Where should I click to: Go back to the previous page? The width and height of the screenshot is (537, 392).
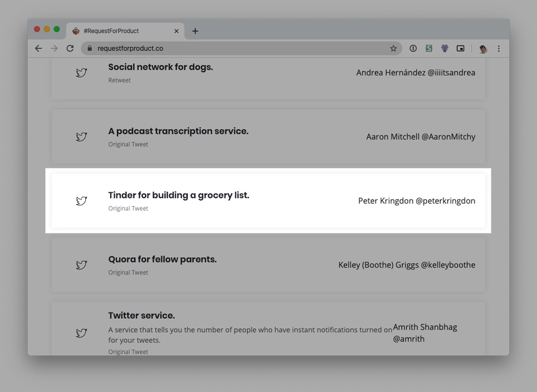38,48
